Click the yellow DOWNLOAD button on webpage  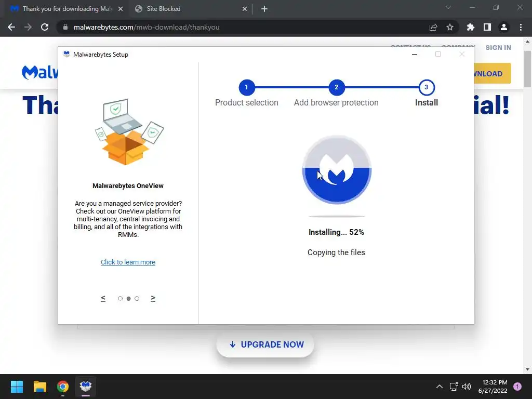click(x=493, y=73)
